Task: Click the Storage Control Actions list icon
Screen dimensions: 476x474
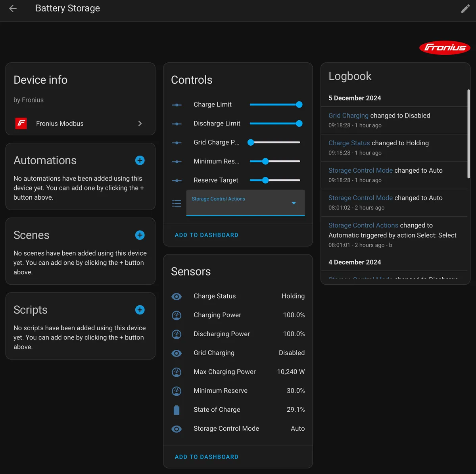Action: (177, 203)
